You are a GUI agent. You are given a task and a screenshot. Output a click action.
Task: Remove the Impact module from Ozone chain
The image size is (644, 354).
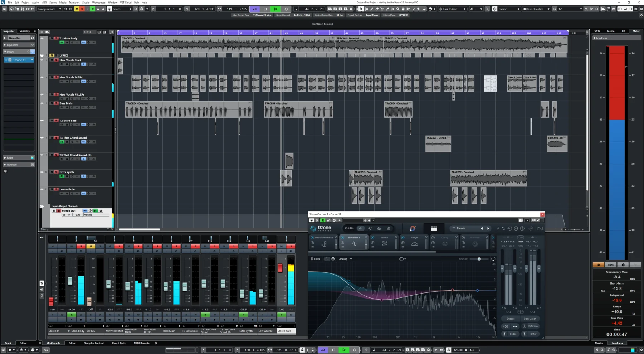pos(396,237)
